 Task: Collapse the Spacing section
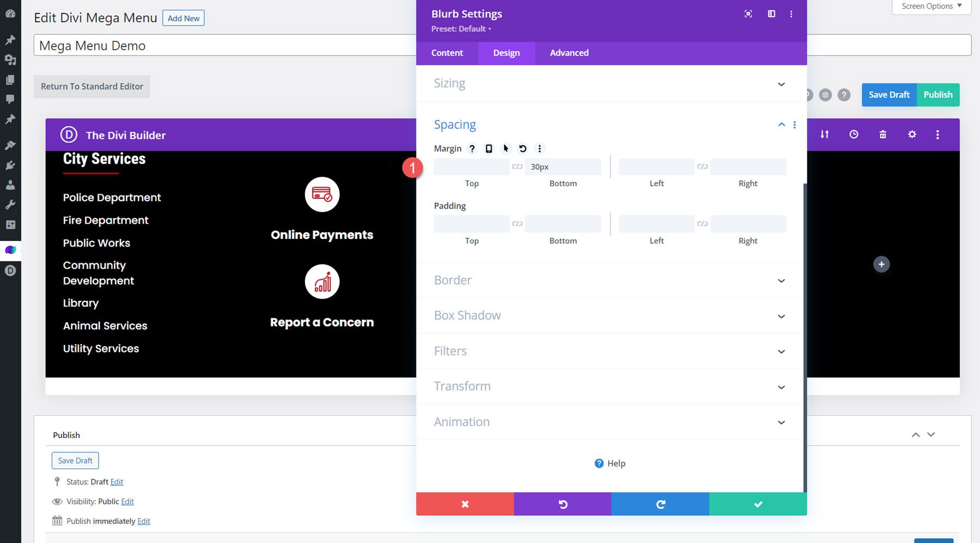point(781,125)
